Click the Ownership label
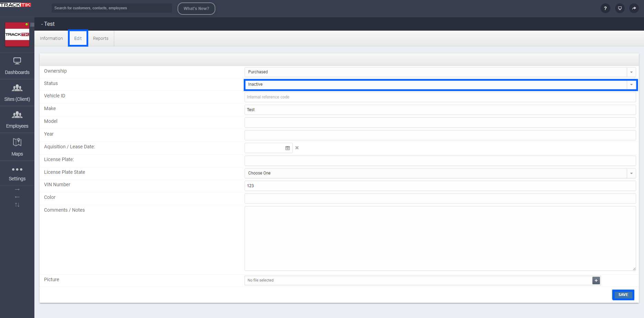Viewport: 644px width, 318px height. coord(55,71)
